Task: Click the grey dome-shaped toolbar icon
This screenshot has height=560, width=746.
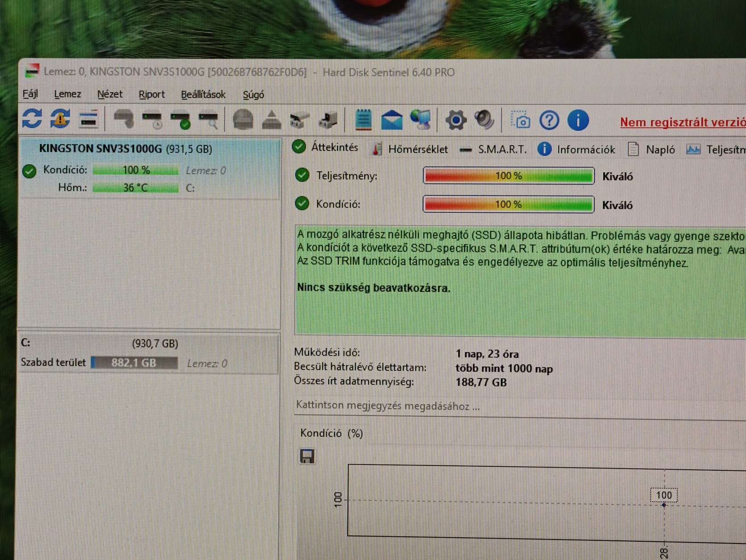Action: click(x=243, y=120)
